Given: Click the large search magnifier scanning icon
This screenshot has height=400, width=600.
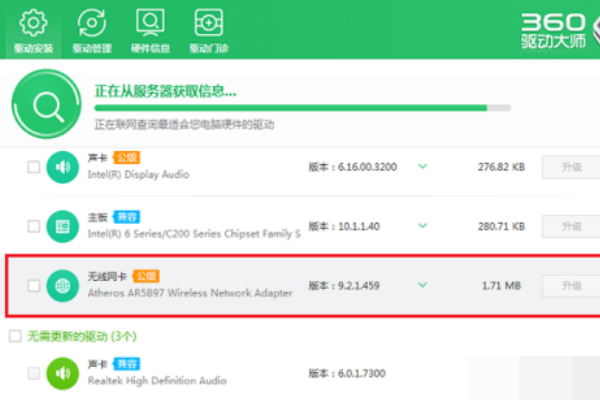Looking at the screenshot, I should pyautogui.click(x=46, y=104).
